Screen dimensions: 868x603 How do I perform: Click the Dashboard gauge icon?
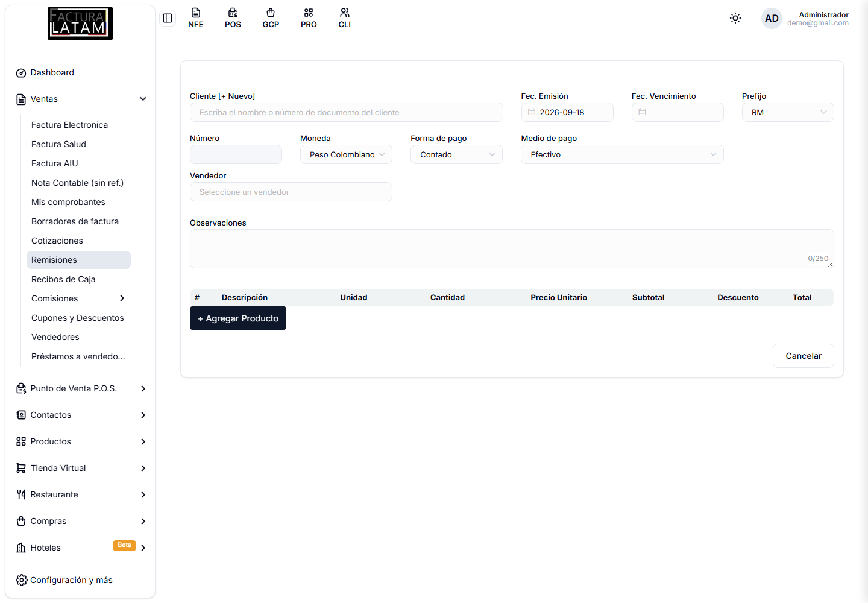[21, 73]
